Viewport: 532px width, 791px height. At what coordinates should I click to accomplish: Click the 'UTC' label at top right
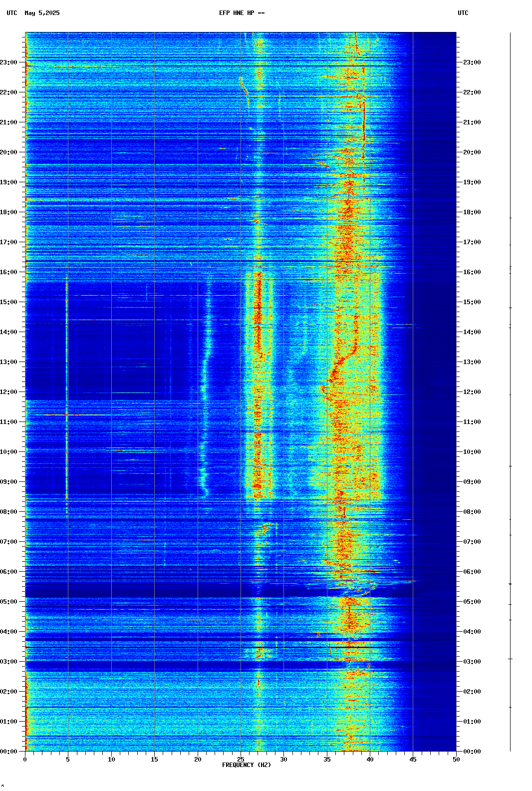click(463, 13)
